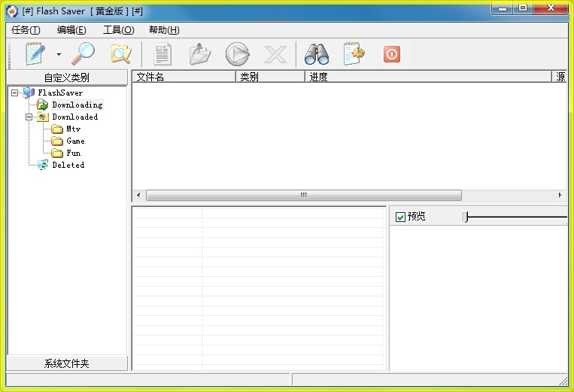Select the Fun folder
The height and width of the screenshot is (392, 574).
pyautogui.click(x=74, y=153)
